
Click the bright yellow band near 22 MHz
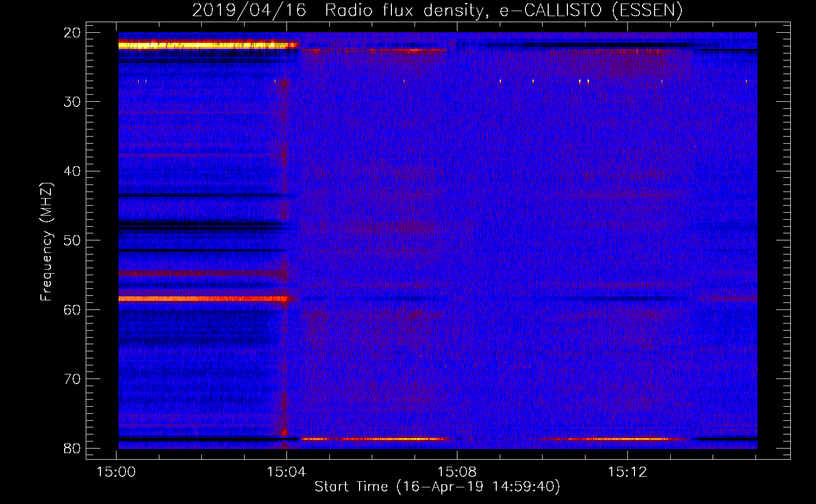[208, 45]
